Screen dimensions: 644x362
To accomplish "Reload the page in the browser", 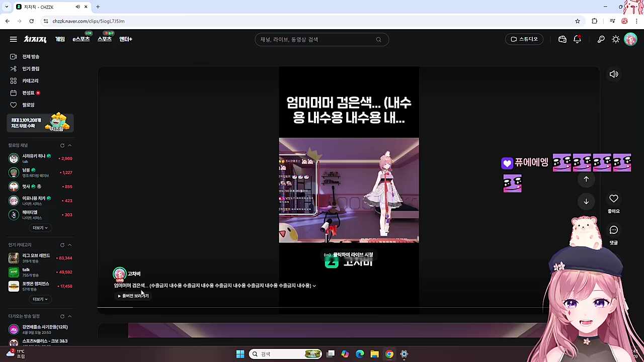I will click(x=31, y=21).
